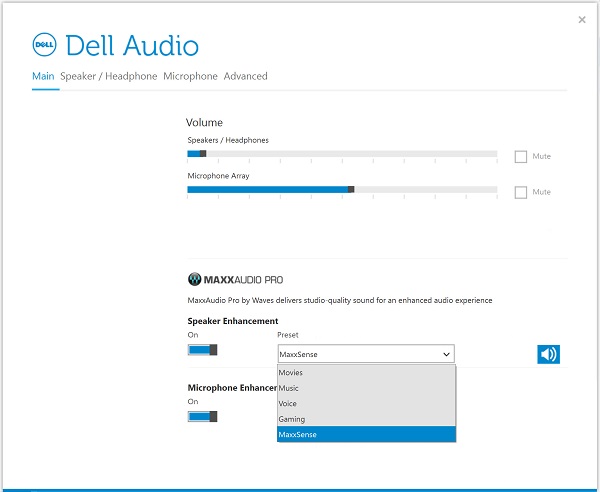Switch to the Main tab
Screen dimensions: 600x492
[43, 76]
